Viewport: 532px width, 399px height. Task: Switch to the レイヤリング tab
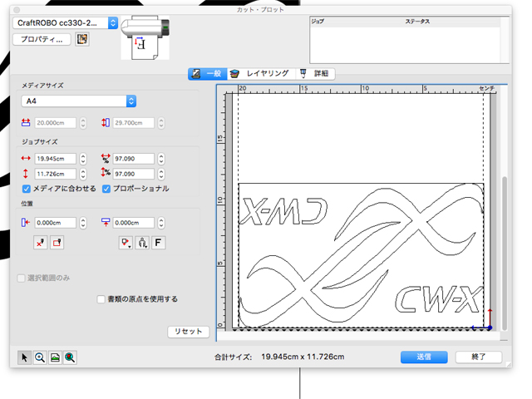tap(259, 74)
